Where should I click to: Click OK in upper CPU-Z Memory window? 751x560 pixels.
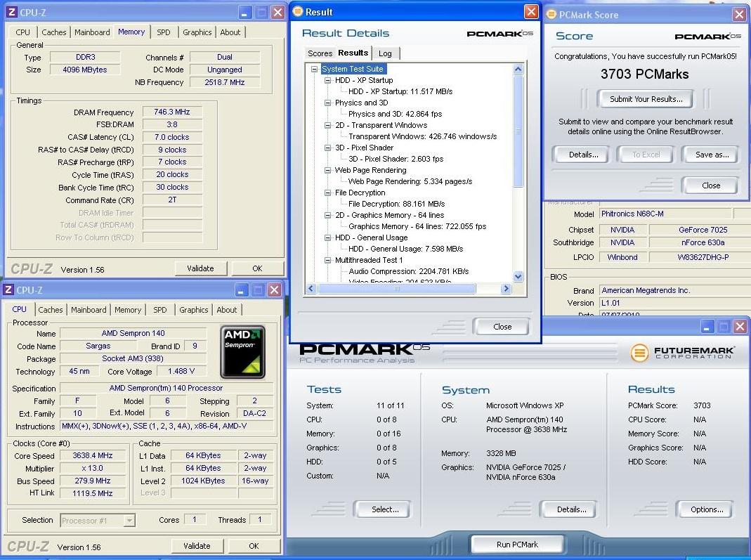tap(257, 268)
